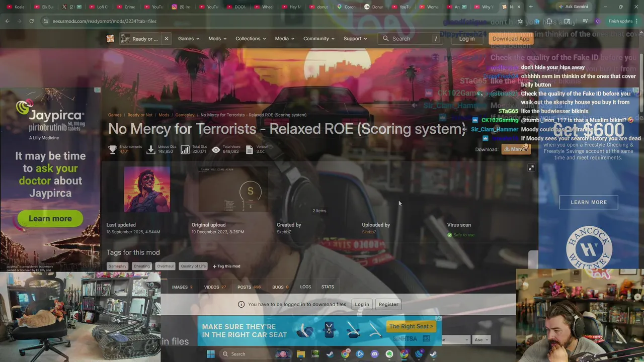Screen dimensions: 644x362
Task: Click the Gameplay tag
Action: 117,266
